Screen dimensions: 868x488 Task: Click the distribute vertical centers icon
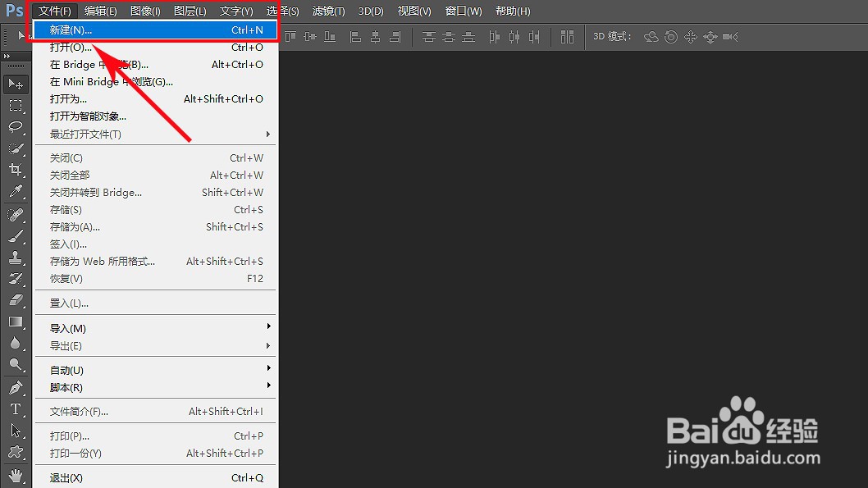pyautogui.click(x=449, y=37)
